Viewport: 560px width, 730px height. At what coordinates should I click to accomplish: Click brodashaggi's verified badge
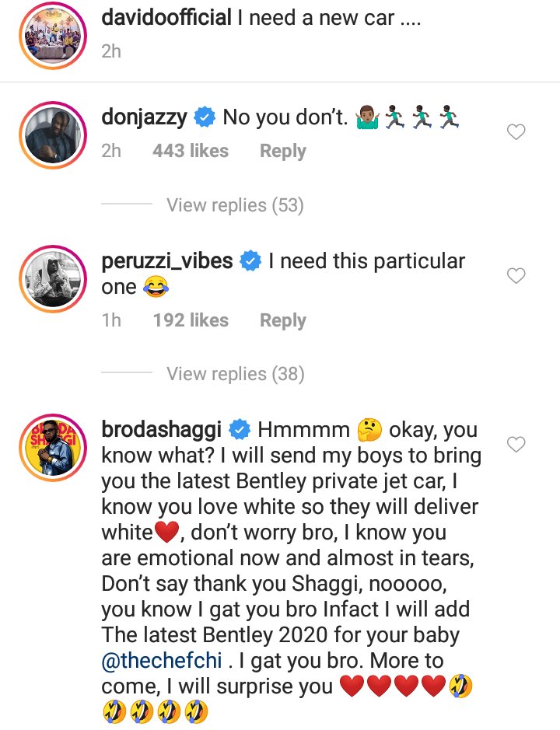[x=240, y=430]
